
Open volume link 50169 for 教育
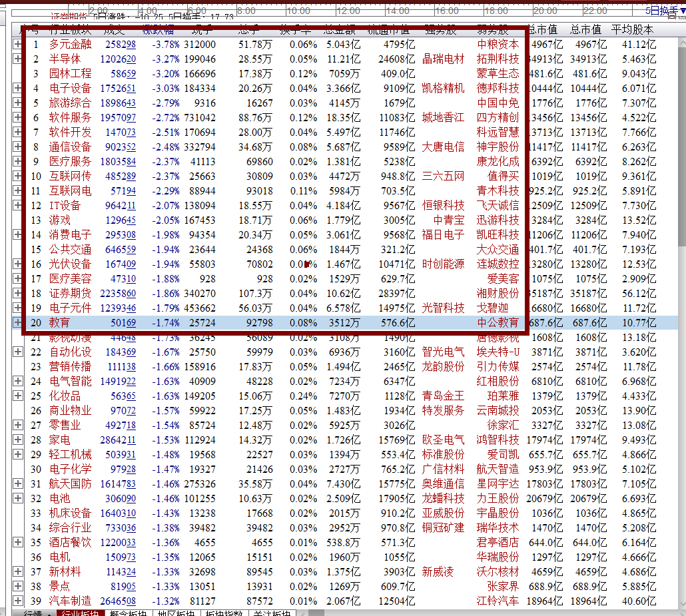click(123, 323)
